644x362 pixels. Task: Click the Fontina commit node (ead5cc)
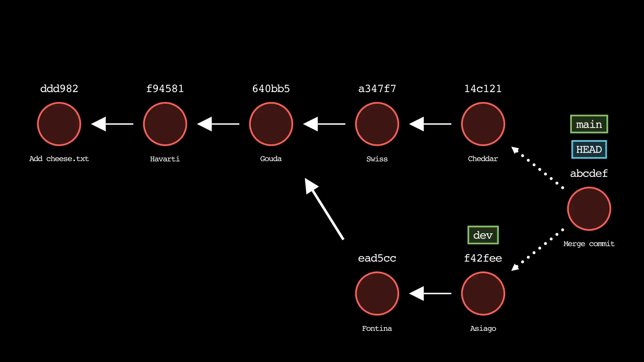(377, 293)
